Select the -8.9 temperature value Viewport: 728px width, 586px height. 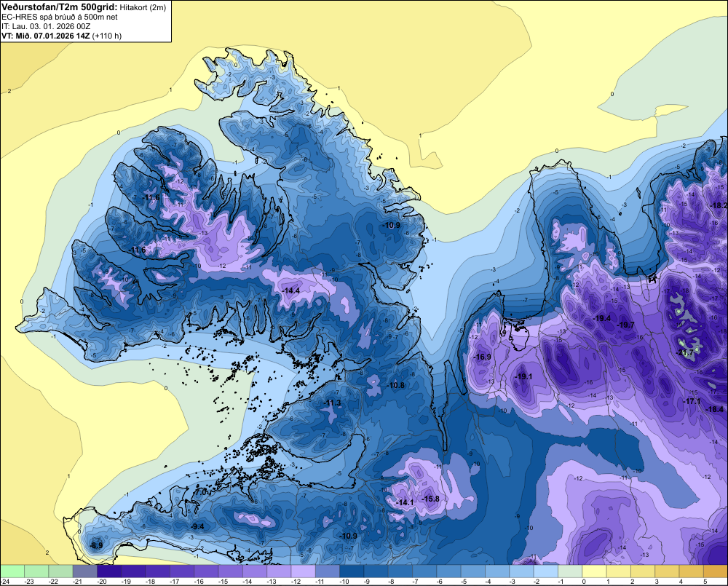point(97,545)
